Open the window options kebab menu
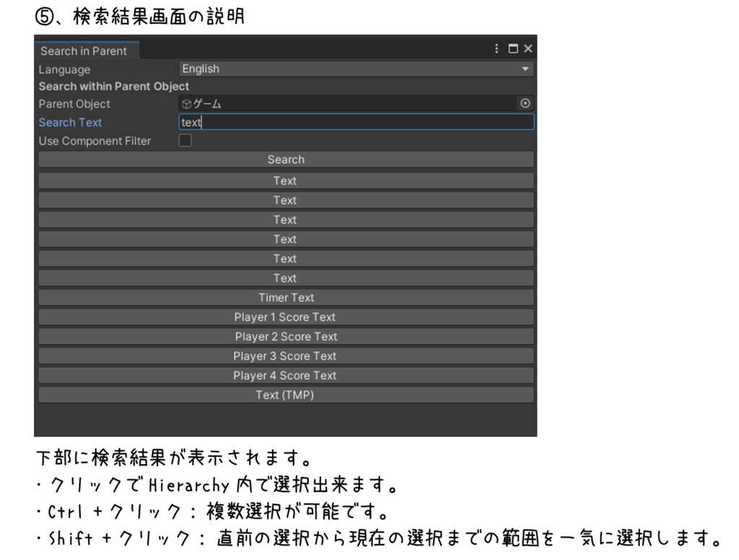Image resolution: width=739 pixels, height=560 pixels. point(496,49)
